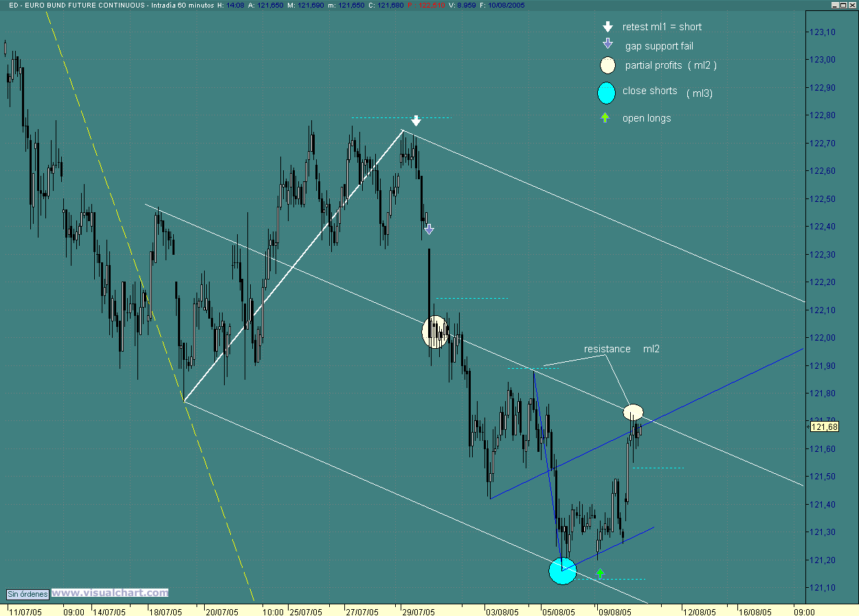
Task: Click the F: 10/08/2005 date in header
Action: pos(504,5)
